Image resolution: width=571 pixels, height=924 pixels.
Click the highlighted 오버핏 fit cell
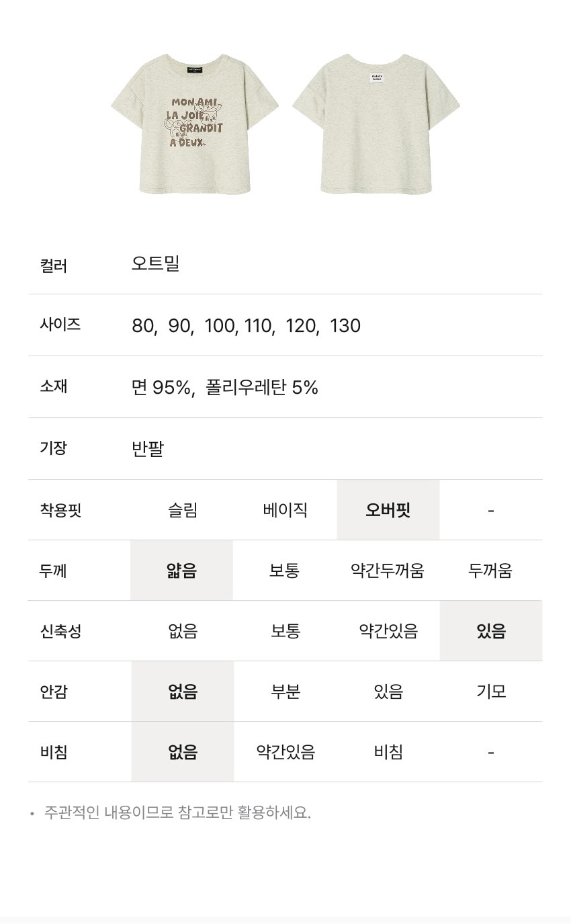pos(388,510)
